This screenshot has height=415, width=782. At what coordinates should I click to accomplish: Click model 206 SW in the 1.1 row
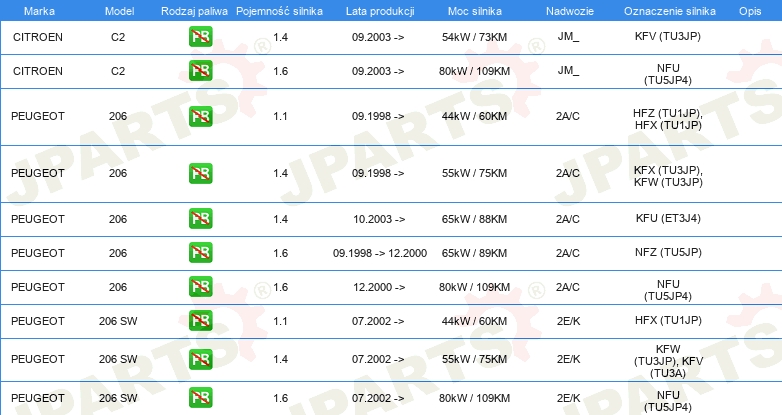click(x=118, y=321)
